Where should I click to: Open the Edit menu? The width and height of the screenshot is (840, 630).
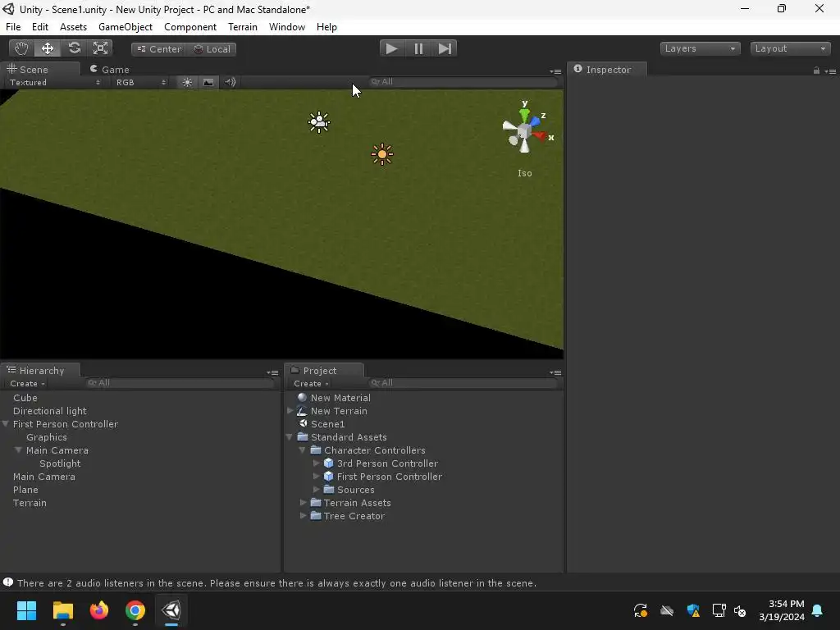click(x=40, y=27)
